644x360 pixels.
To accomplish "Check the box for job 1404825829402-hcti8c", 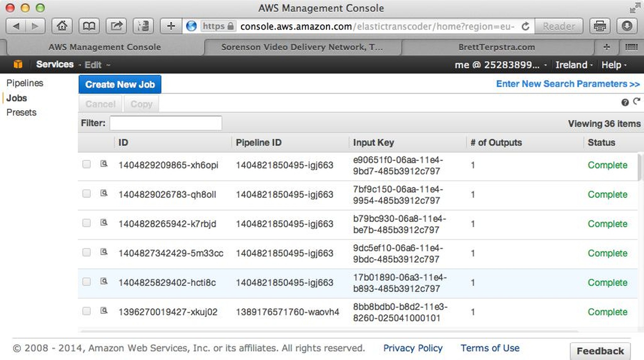I will [86, 282].
